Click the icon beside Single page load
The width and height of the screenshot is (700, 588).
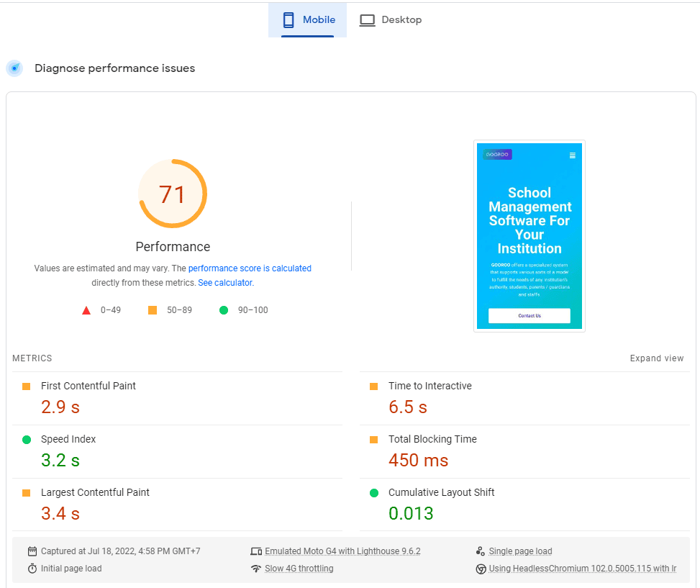tap(481, 551)
